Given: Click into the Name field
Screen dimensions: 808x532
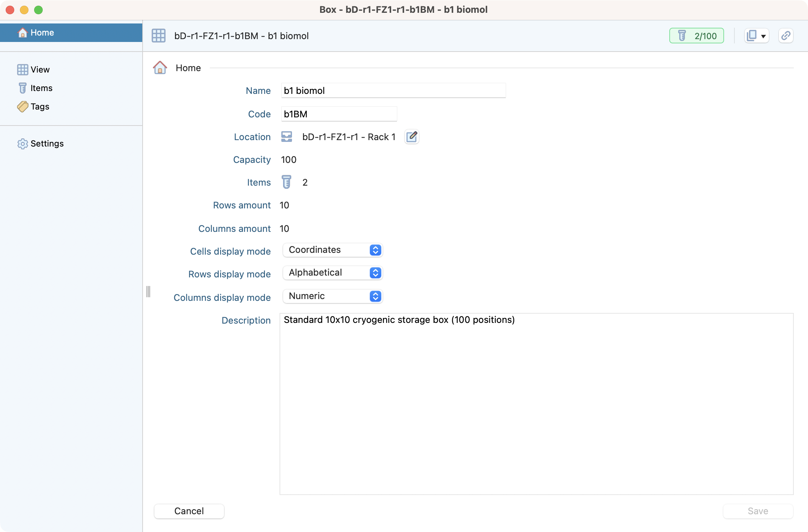Looking at the screenshot, I should [x=393, y=91].
